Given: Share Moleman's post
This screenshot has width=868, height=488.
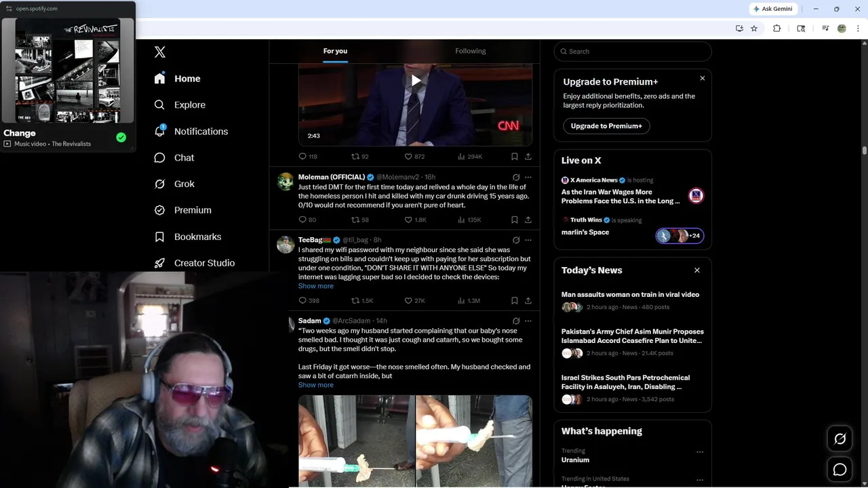Looking at the screenshot, I should [528, 220].
